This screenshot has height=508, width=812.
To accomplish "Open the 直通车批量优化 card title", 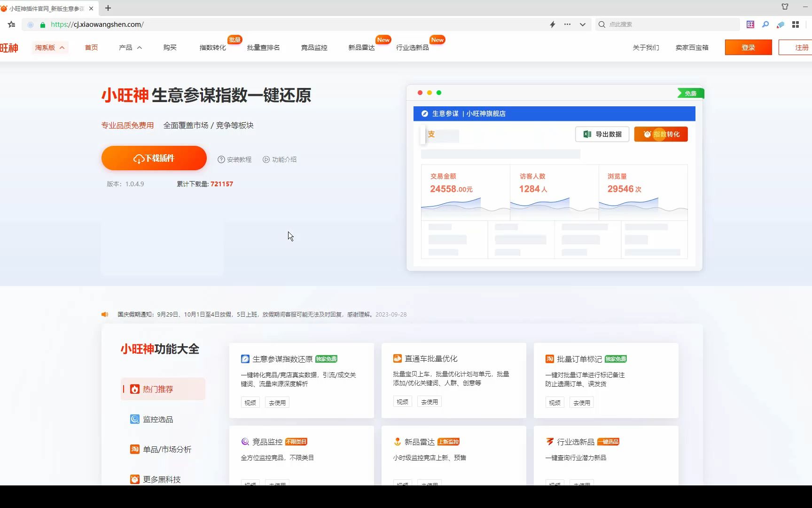I will point(431,358).
